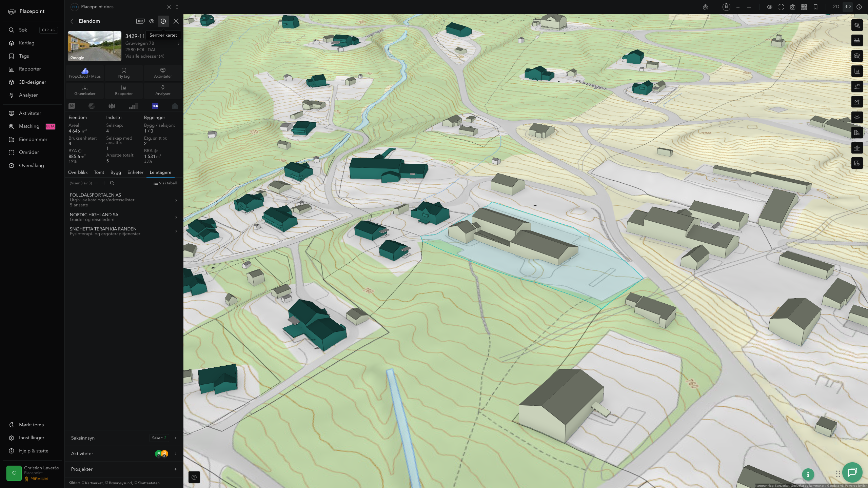
Task: Click the map location pin area icon
Action: pos(706,7)
